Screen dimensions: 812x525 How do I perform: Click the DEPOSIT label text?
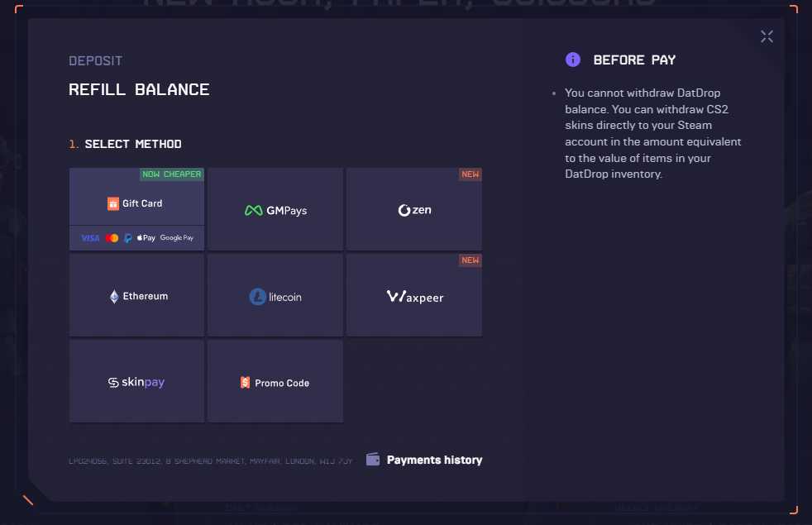[x=96, y=61]
